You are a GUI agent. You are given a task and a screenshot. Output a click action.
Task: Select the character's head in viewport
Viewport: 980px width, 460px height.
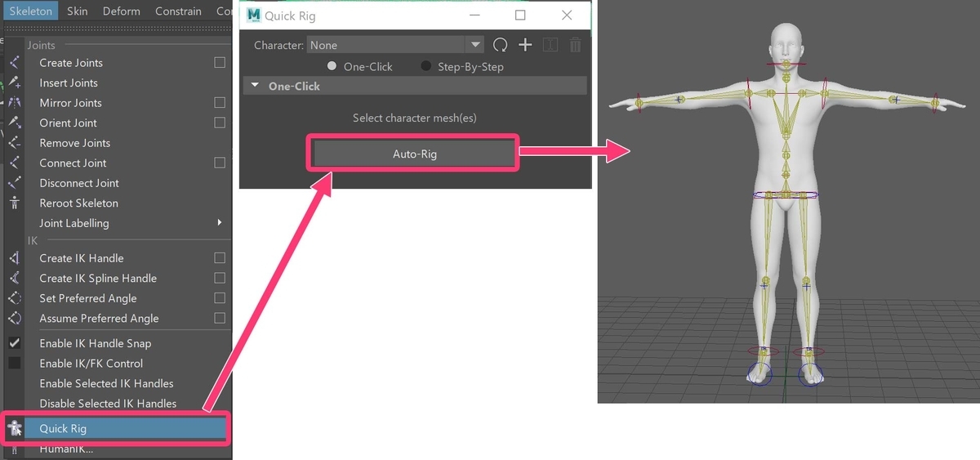[x=785, y=43]
